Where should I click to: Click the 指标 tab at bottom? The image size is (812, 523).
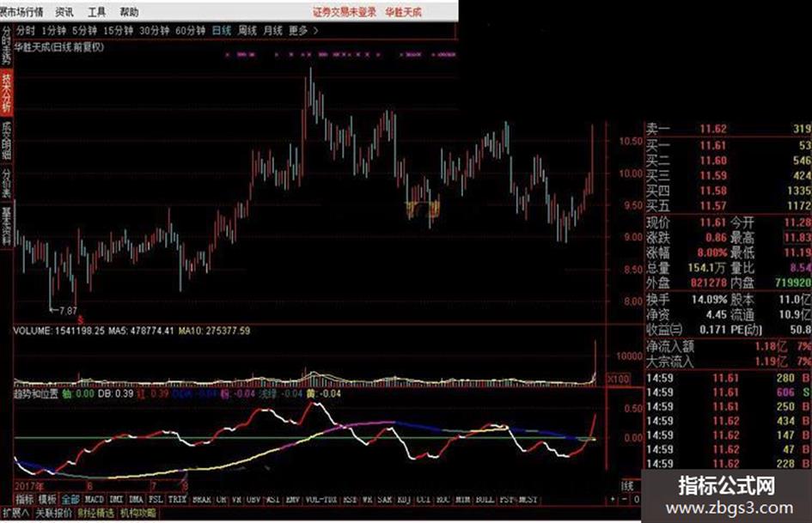coord(24,499)
